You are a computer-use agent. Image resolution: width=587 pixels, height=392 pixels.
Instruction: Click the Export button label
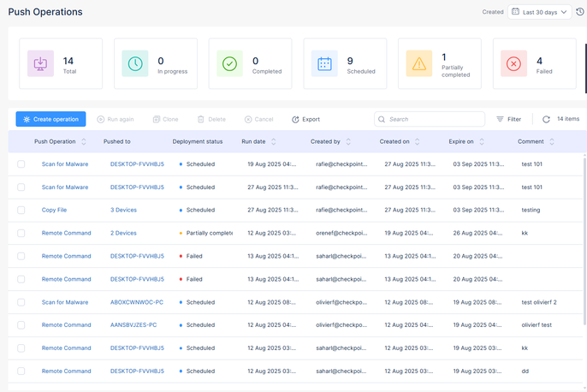tap(311, 119)
